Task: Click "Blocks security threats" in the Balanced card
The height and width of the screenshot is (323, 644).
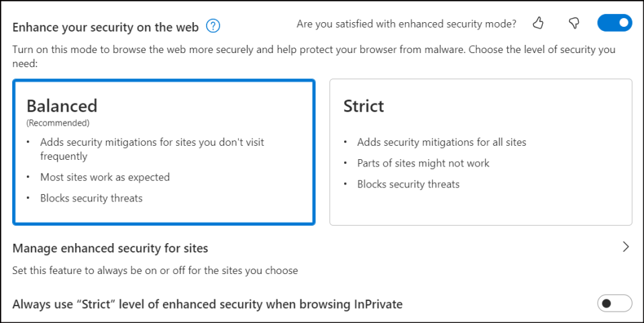Action: (91, 198)
